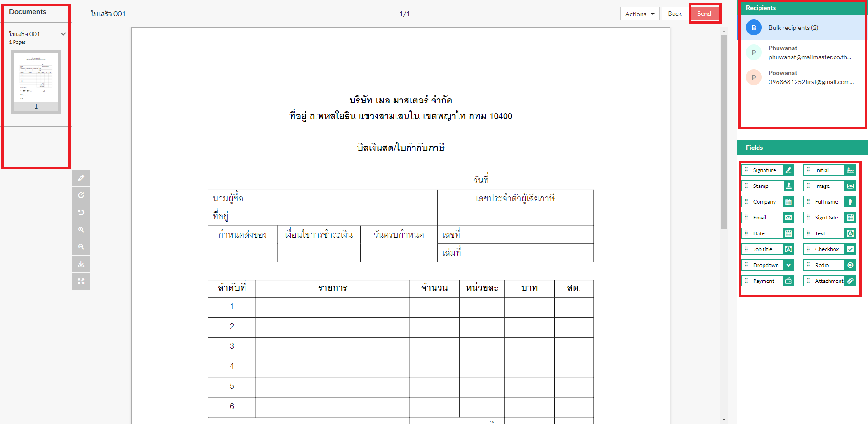Click the Date field
868x424 pixels.
coord(768,233)
